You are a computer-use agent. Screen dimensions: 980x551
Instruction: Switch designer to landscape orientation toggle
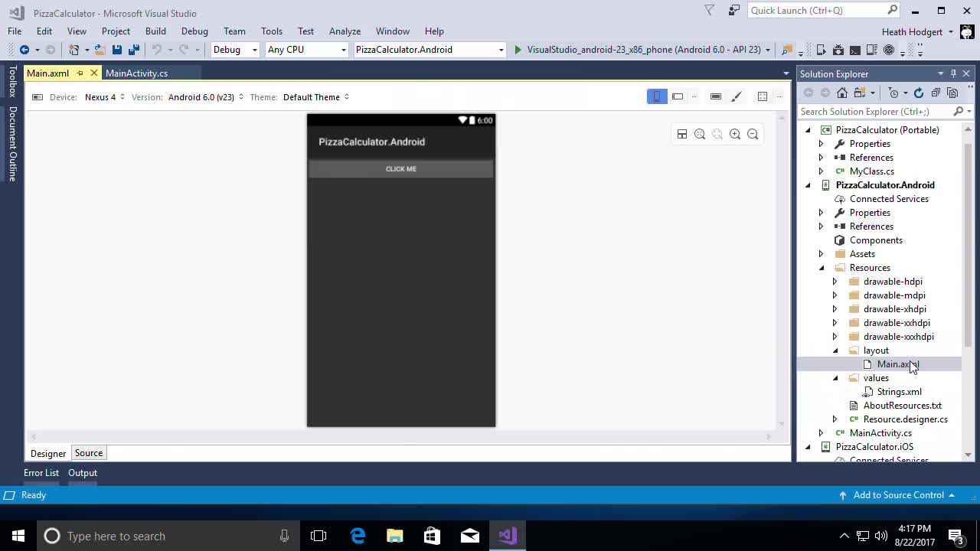678,96
